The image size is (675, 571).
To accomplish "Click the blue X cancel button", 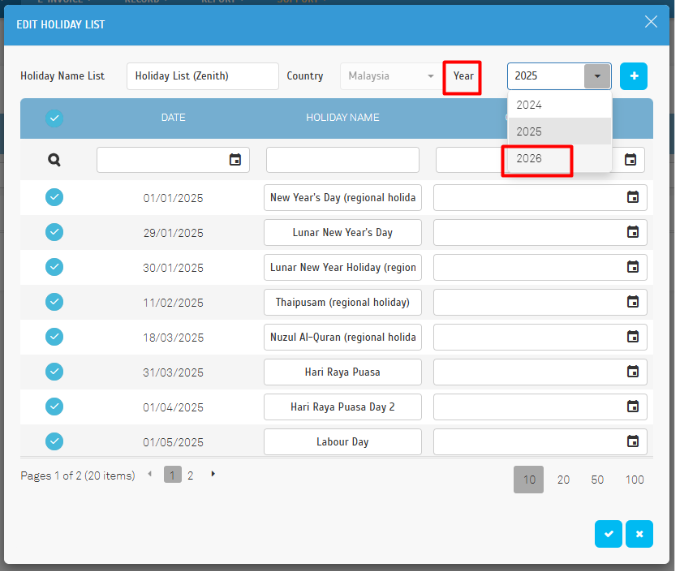I will tap(639, 534).
